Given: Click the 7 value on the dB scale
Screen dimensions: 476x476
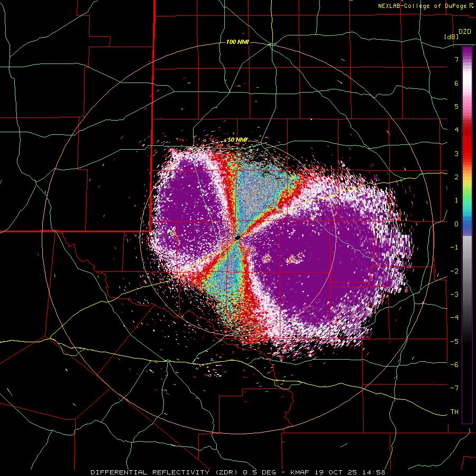Looking at the screenshot, I should click(456, 59).
